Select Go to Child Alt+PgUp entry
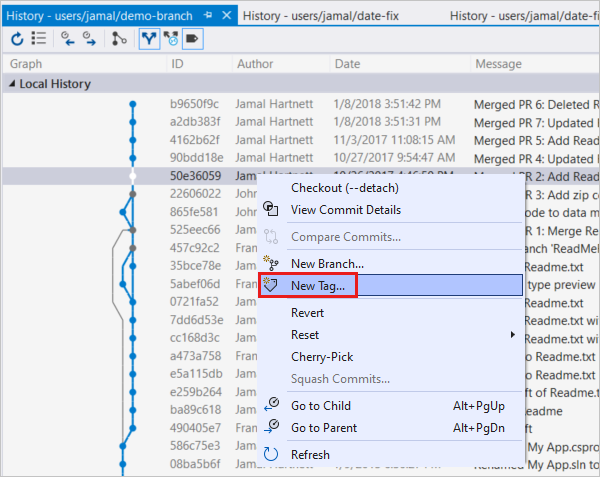The image size is (600, 477). (x=390, y=405)
